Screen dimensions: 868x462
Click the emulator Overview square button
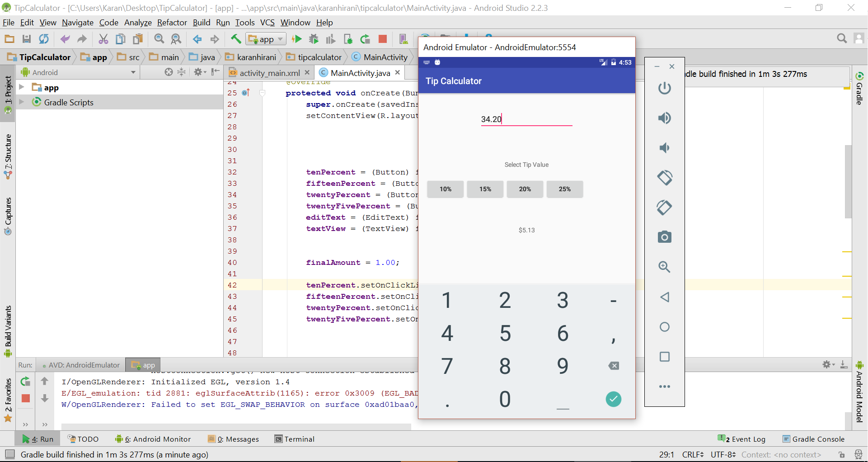(x=664, y=357)
